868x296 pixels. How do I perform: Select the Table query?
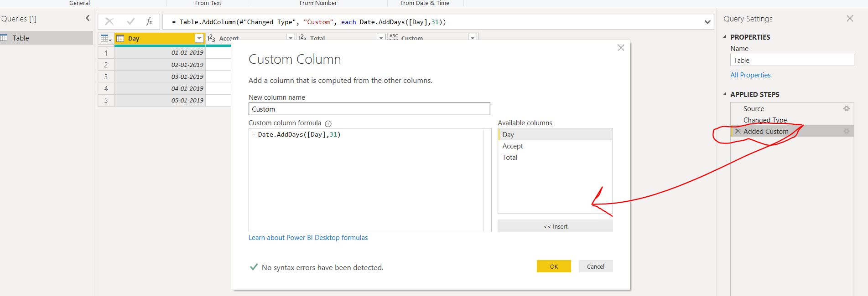click(47, 38)
